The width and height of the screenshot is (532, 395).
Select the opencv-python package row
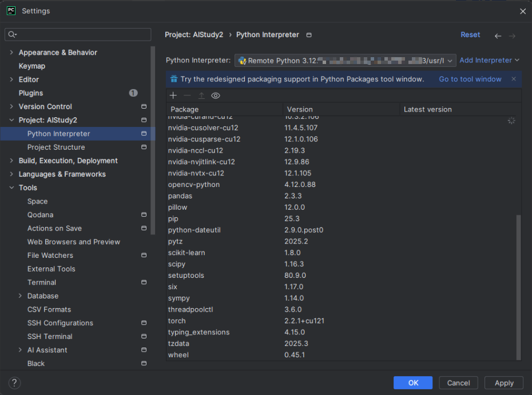341,185
